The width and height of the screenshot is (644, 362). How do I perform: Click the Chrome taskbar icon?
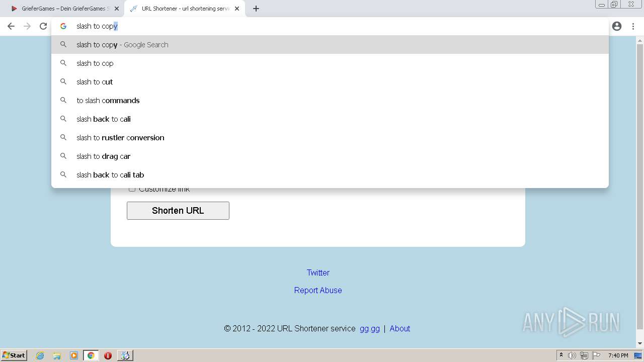tap(91, 355)
